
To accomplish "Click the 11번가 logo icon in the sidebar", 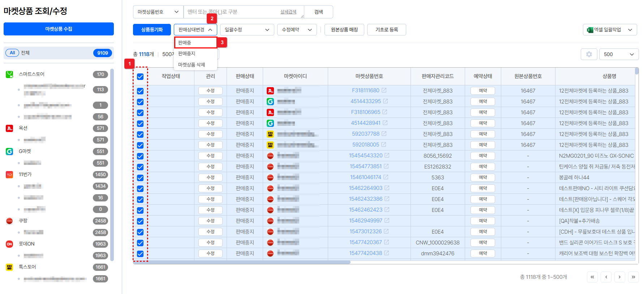I will [9, 174].
